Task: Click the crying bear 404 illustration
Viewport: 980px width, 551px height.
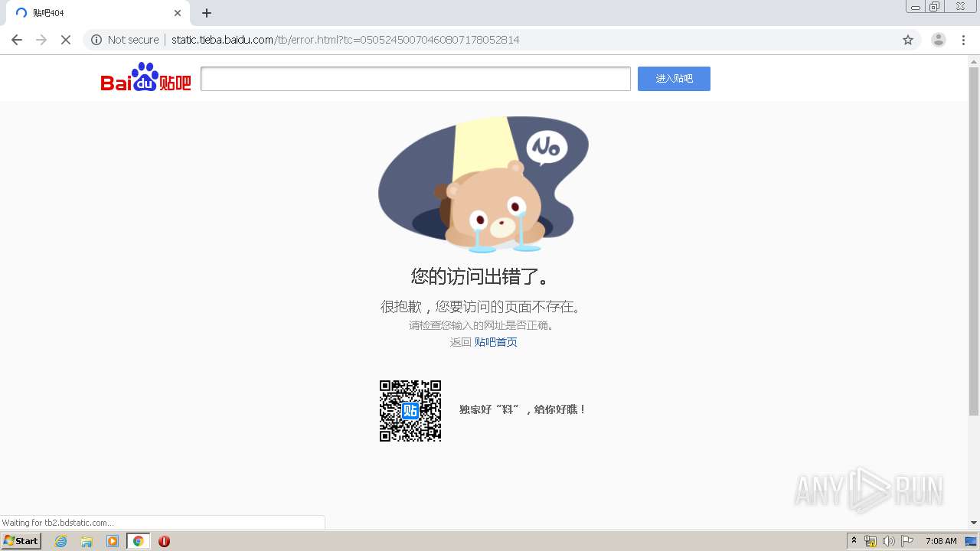Action: (x=483, y=184)
